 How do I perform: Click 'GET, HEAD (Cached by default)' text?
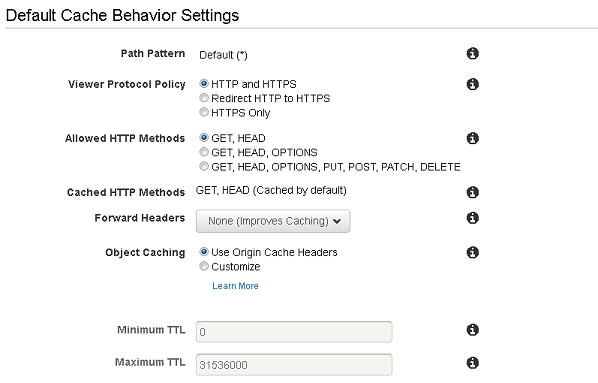[x=271, y=190]
